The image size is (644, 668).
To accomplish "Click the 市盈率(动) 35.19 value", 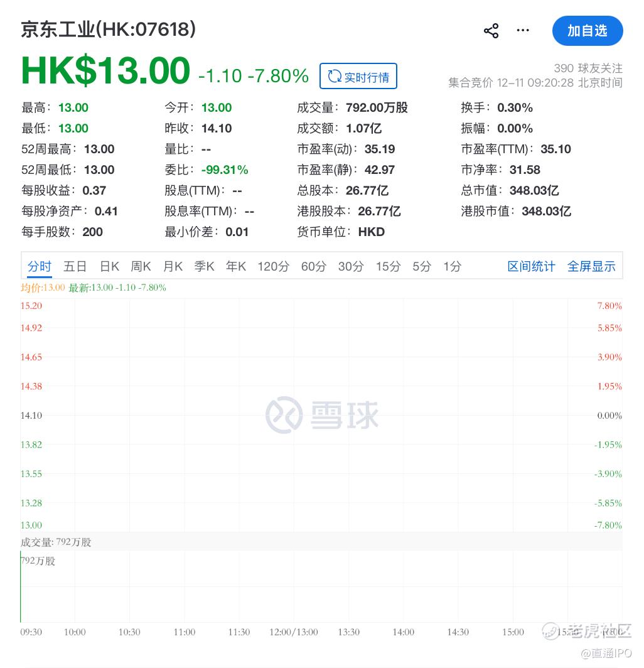I will [380, 149].
